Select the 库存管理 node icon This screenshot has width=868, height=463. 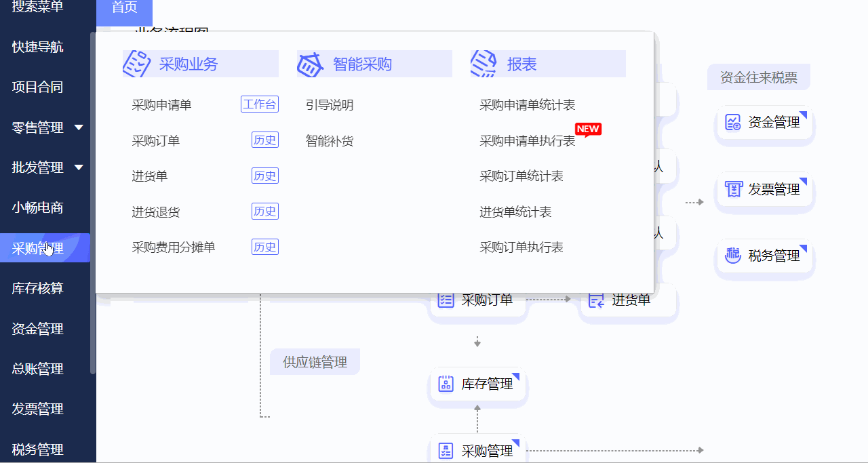tap(446, 383)
